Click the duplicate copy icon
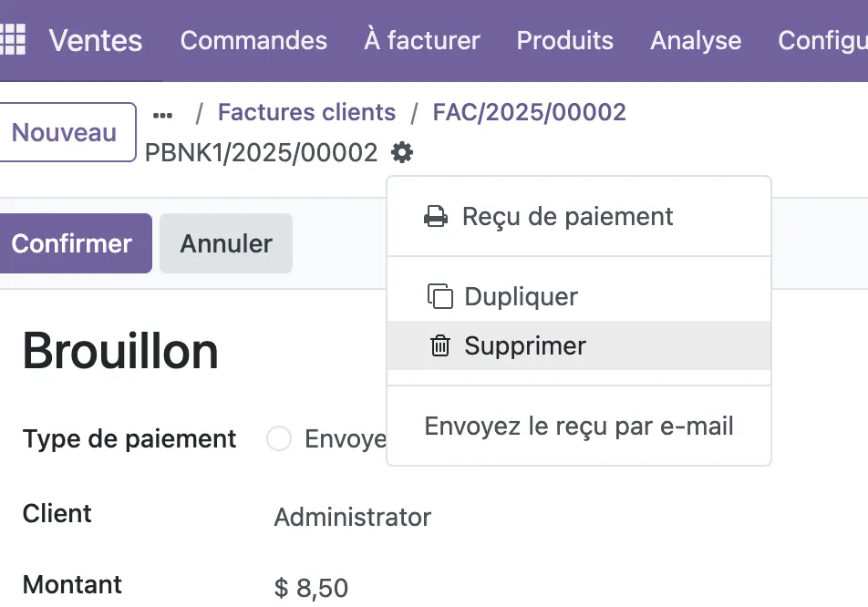Image resolution: width=868 pixels, height=607 pixels. point(440,296)
